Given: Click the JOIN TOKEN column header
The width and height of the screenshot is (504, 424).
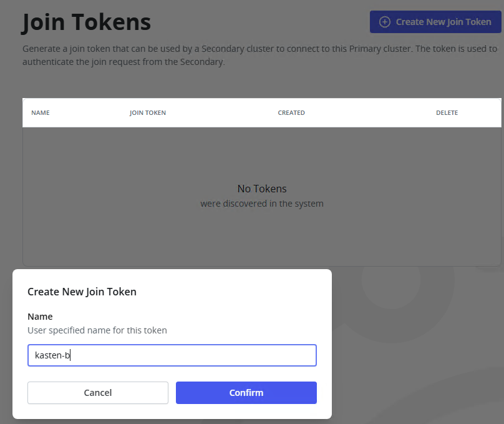Looking at the screenshot, I should 148,113.
